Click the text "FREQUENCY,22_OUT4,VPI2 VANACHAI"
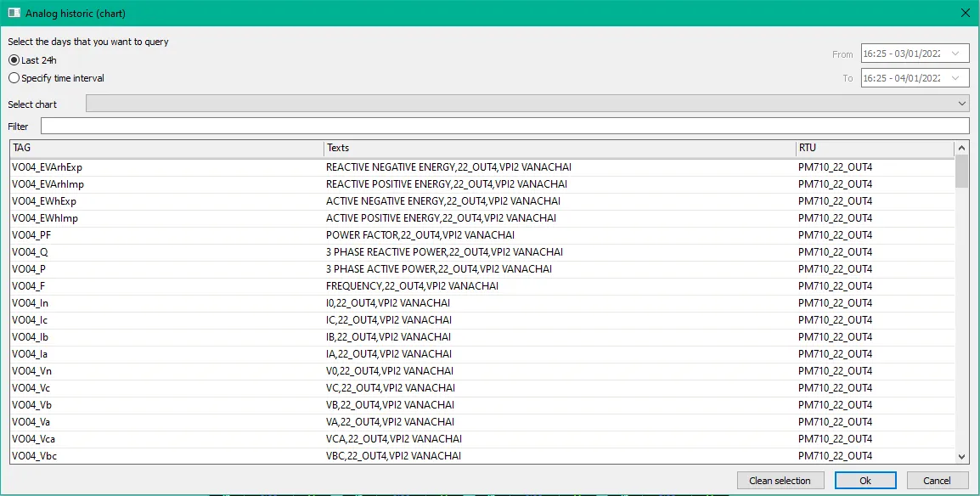The width and height of the screenshot is (980, 496). click(x=413, y=286)
